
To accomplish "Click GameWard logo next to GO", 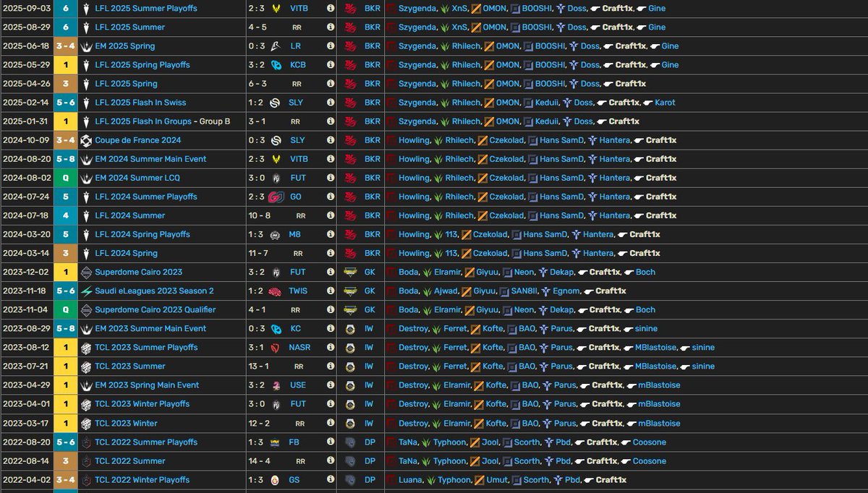I will pos(276,197).
